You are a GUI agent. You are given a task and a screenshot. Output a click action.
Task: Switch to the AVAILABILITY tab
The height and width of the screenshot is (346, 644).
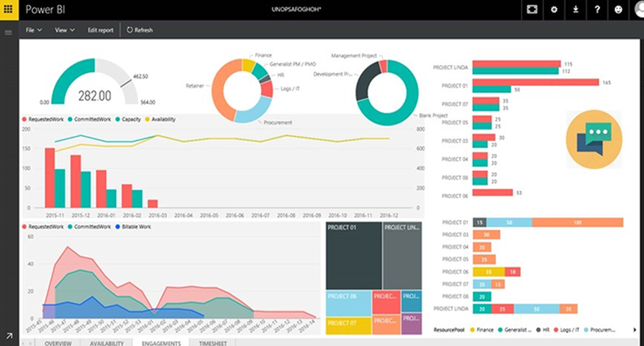click(107, 342)
